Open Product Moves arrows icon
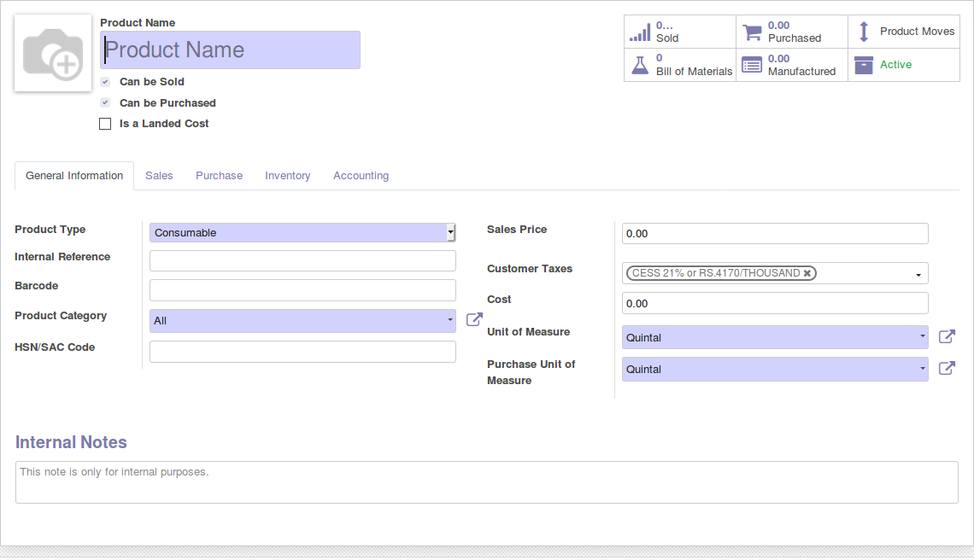The height and width of the screenshot is (560, 974). click(864, 32)
